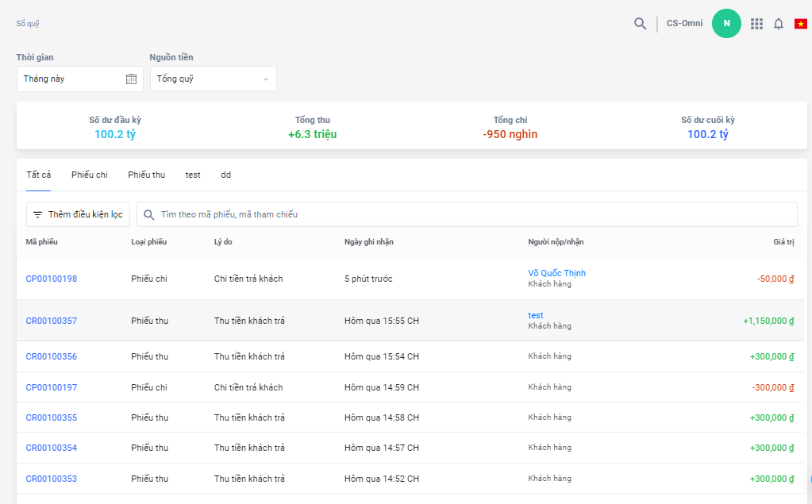Click the Sổ quỹ breadcrumb link
The height and width of the screenshot is (504, 812).
pyautogui.click(x=28, y=24)
